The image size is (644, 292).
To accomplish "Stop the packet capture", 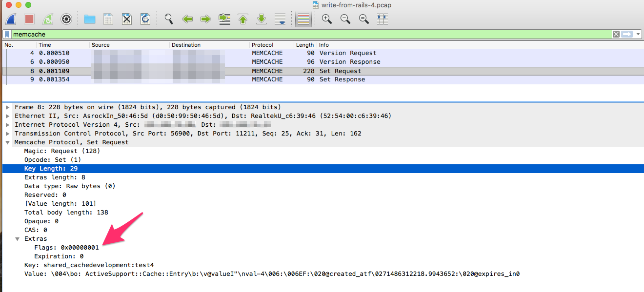I will pos(29,19).
